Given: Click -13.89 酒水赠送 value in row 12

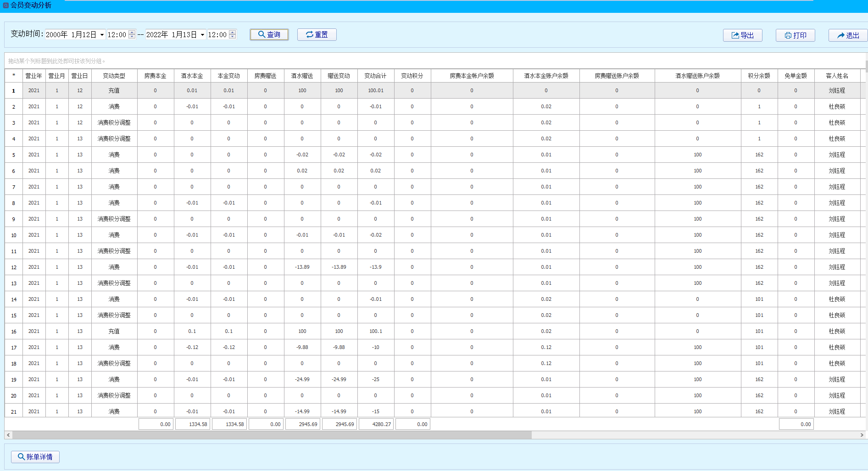Looking at the screenshot, I should pyautogui.click(x=302, y=267).
